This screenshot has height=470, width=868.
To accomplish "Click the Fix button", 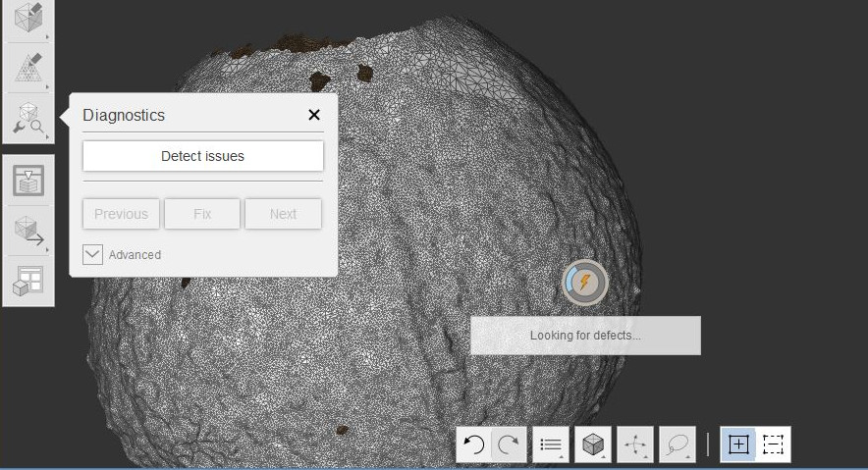I will tap(202, 214).
